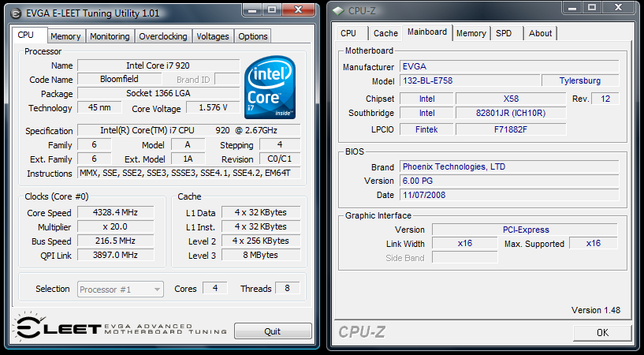
Task: Minimize the CPU-Z window
Action: [573, 7]
